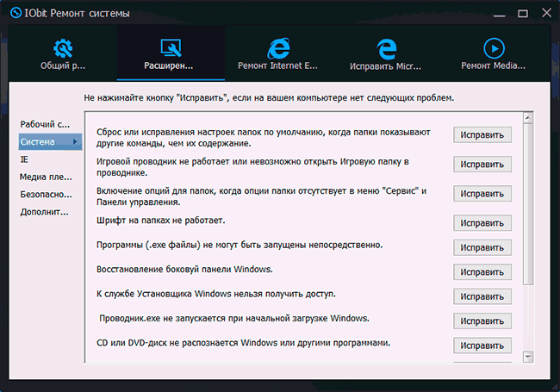The height and width of the screenshot is (392, 560).
Task: Select 'Система' category in the sidebar
Action: pyautogui.click(x=50, y=142)
